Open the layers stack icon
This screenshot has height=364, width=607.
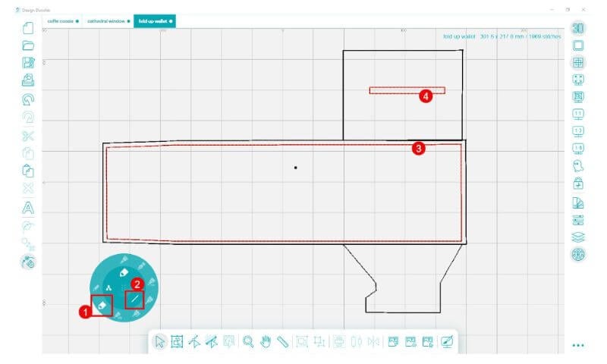point(578,237)
